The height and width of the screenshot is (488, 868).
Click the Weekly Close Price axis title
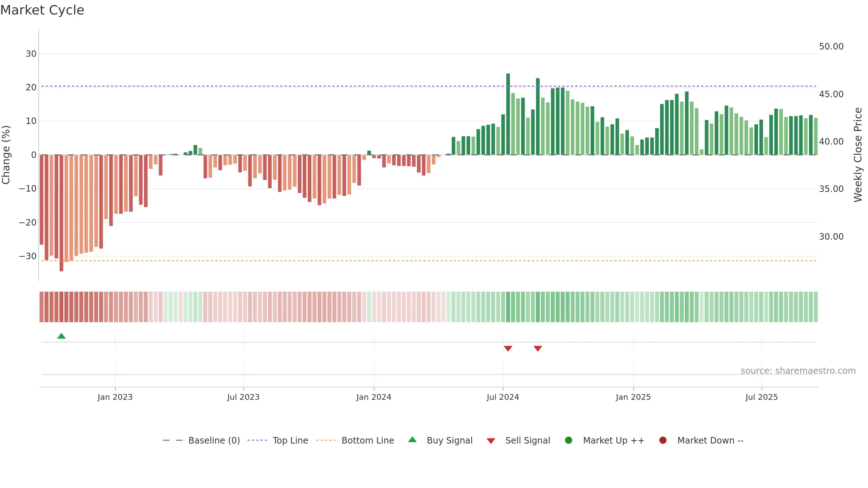[x=858, y=155]
